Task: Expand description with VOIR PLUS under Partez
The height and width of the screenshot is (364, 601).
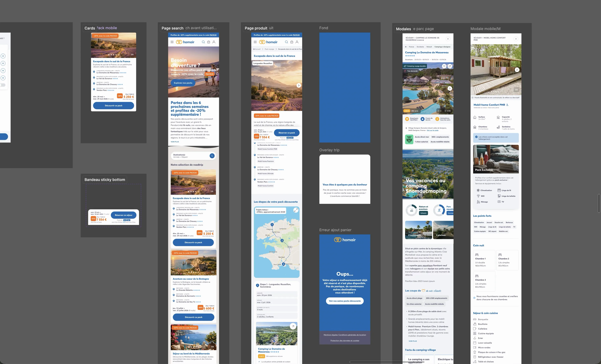Action: (175, 142)
